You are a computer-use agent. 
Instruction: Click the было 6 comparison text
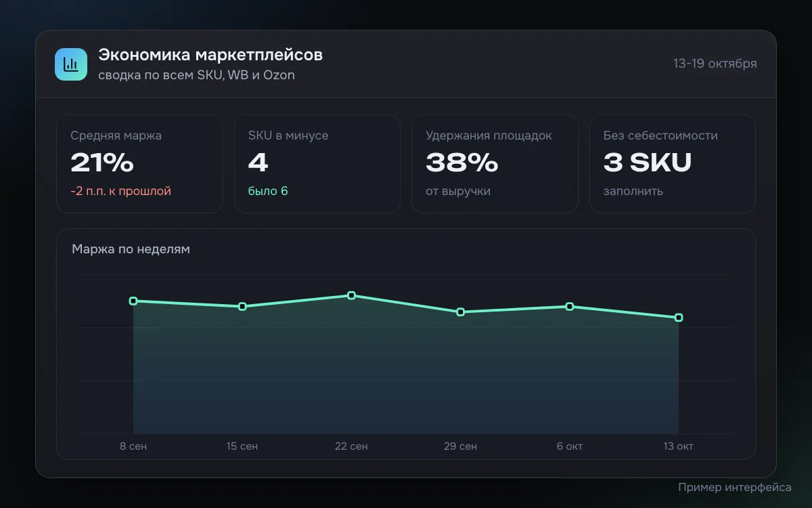tap(268, 191)
